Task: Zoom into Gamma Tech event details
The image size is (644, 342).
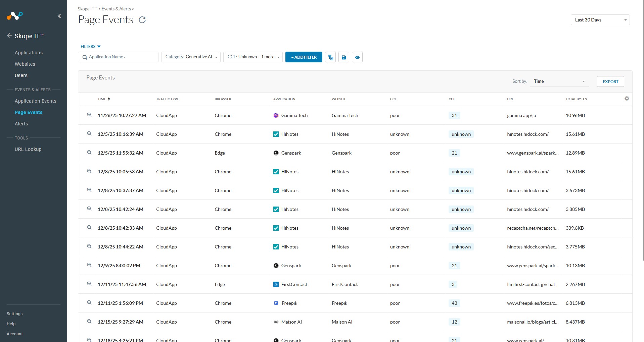Action: tap(89, 115)
